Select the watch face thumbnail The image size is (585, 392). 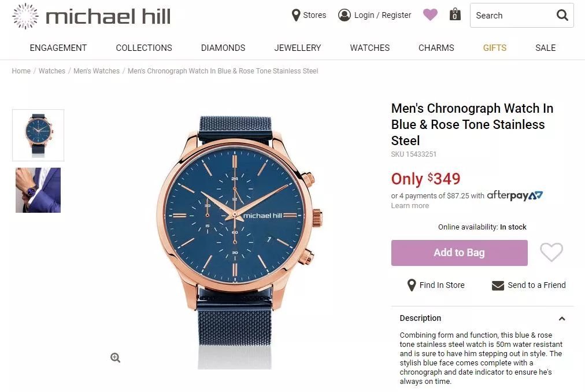click(x=38, y=135)
